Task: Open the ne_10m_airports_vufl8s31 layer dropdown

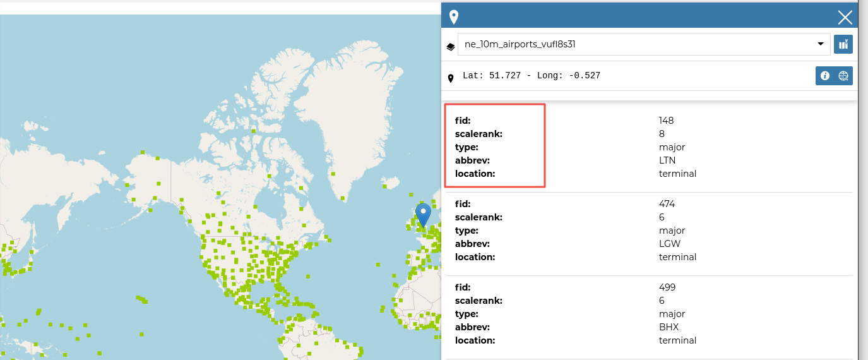Action: [643, 44]
